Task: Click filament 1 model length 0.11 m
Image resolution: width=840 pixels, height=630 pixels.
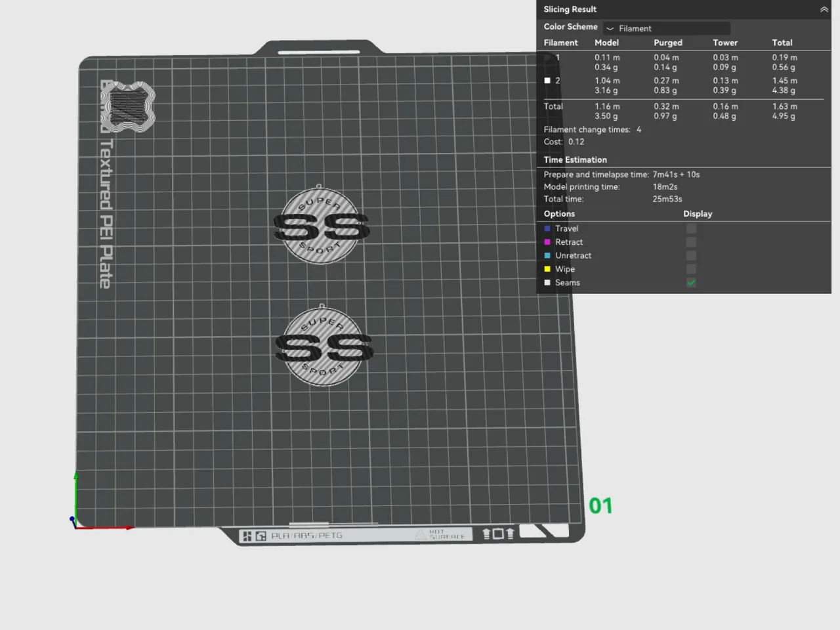Action: (x=607, y=58)
